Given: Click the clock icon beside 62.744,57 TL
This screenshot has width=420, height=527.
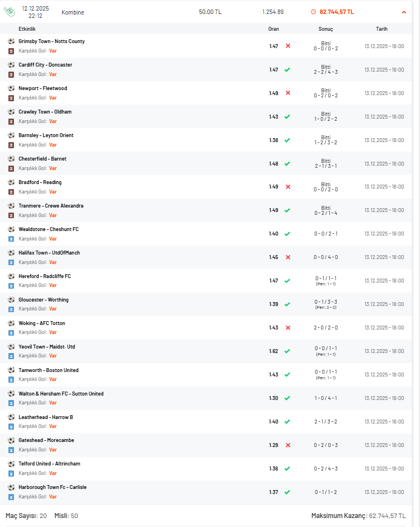Looking at the screenshot, I should tap(314, 12).
